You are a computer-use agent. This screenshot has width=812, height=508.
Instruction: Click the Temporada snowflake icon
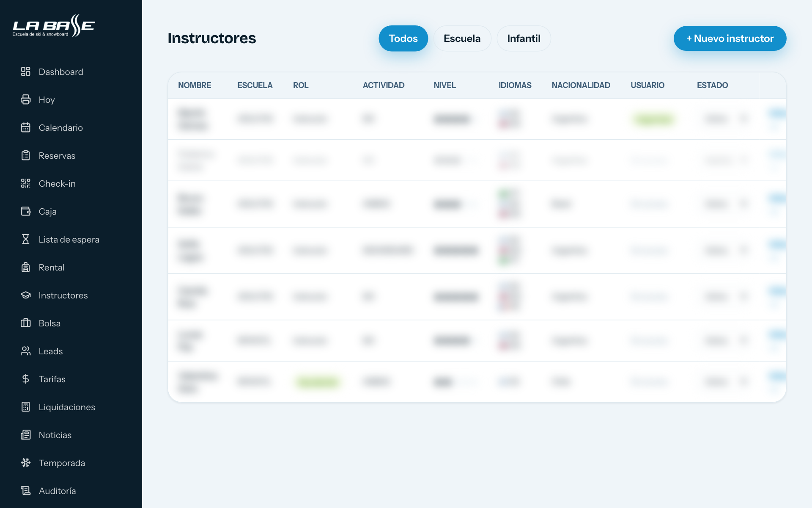[26, 463]
